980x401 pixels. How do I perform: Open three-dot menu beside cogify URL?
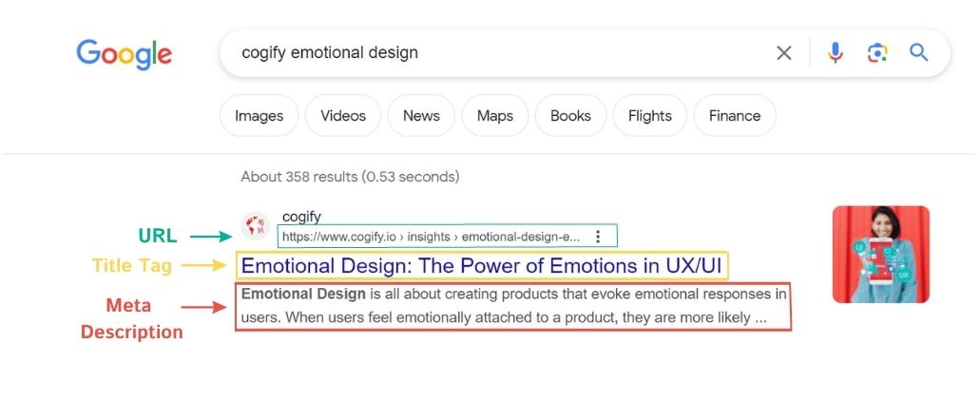tap(598, 237)
